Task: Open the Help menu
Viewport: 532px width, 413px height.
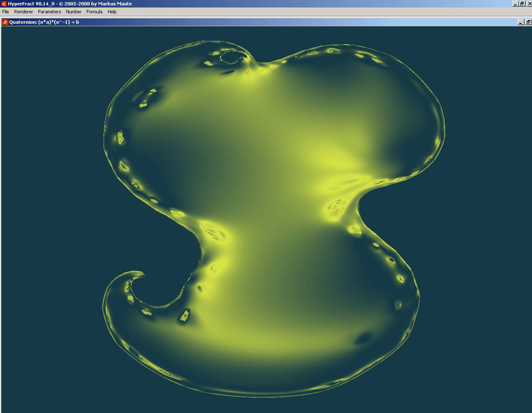Action: pyautogui.click(x=112, y=12)
